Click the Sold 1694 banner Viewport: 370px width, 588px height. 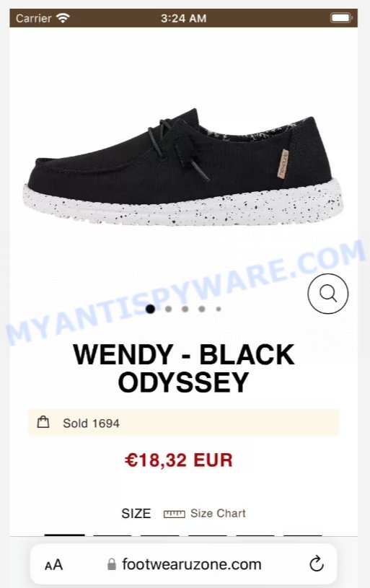tap(183, 423)
